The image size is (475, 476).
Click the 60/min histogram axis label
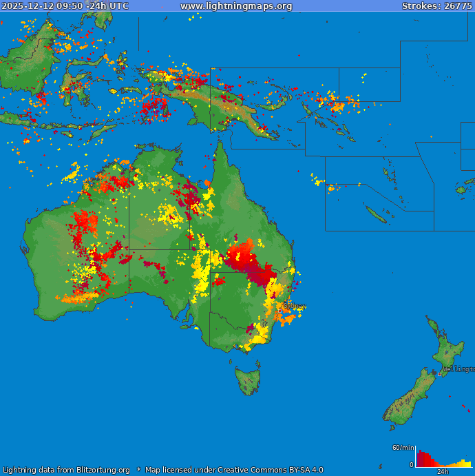(x=403, y=448)
